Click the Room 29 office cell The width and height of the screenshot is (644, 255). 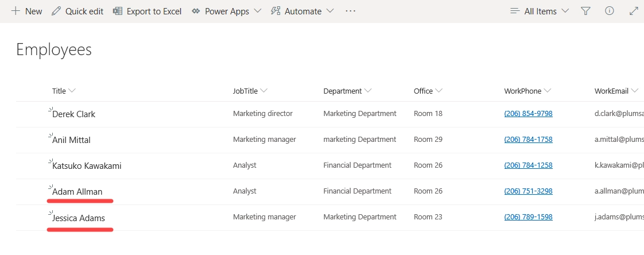click(428, 140)
